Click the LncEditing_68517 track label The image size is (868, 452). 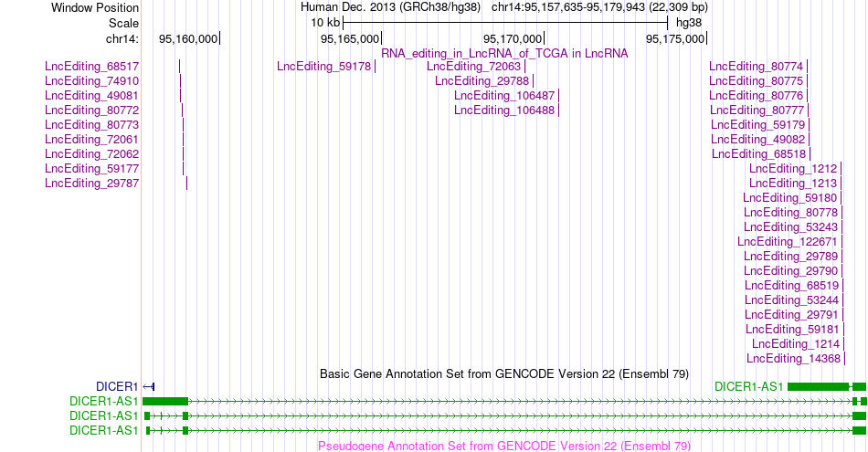(92, 67)
